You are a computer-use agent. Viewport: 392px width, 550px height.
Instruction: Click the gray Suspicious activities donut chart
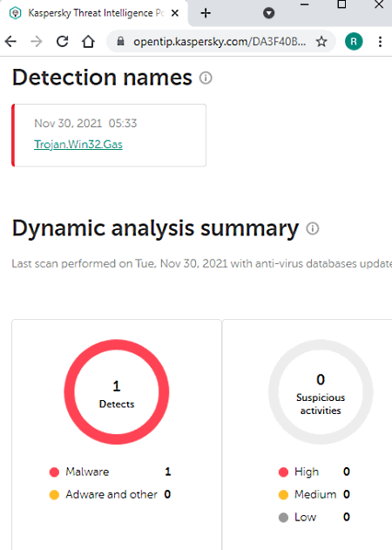click(x=321, y=392)
